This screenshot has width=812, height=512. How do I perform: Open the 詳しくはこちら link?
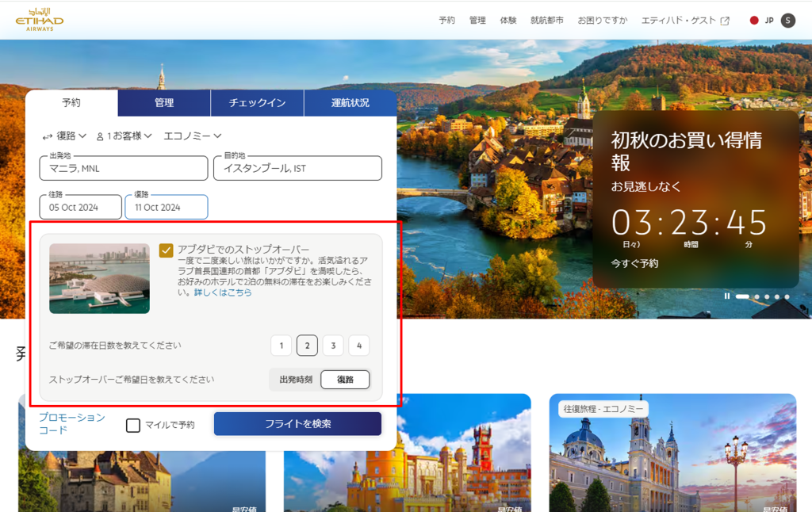coord(223,292)
